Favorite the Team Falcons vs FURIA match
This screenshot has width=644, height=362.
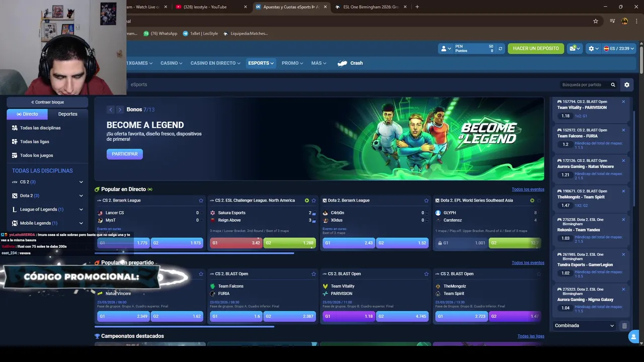pyautogui.click(x=313, y=274)
